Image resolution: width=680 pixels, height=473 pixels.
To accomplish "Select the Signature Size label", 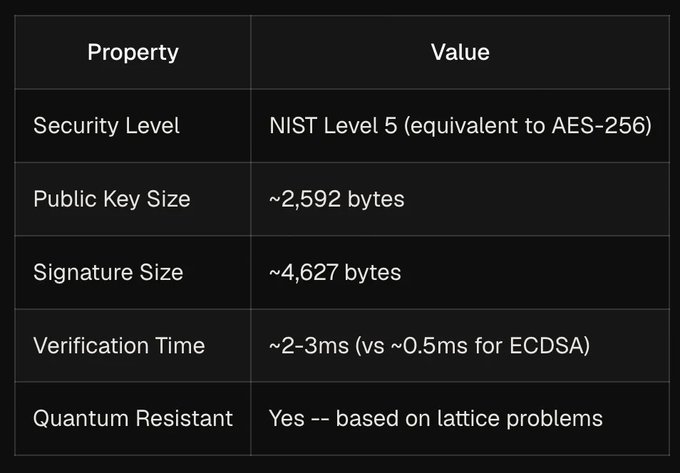I will pos(108,272).
